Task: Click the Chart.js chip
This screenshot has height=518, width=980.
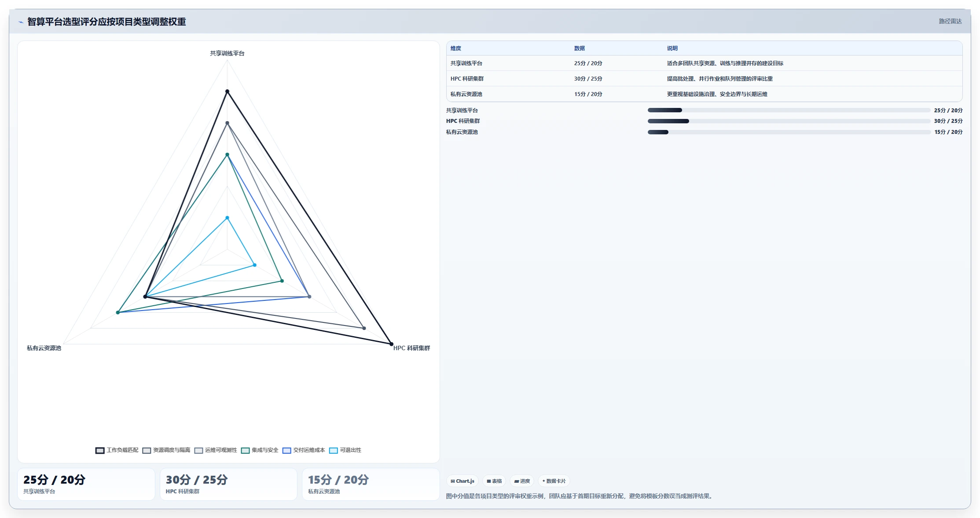Action: 462,481
